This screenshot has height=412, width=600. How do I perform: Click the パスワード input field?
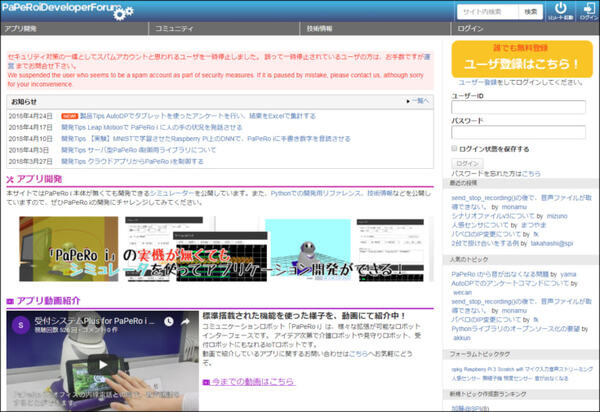pos(518,132)
